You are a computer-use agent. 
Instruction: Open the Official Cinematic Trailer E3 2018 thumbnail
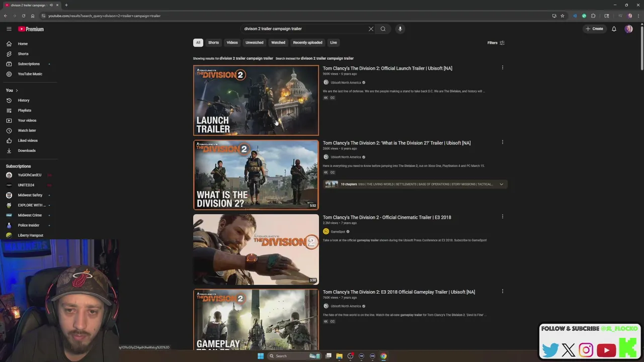(256, 249)
